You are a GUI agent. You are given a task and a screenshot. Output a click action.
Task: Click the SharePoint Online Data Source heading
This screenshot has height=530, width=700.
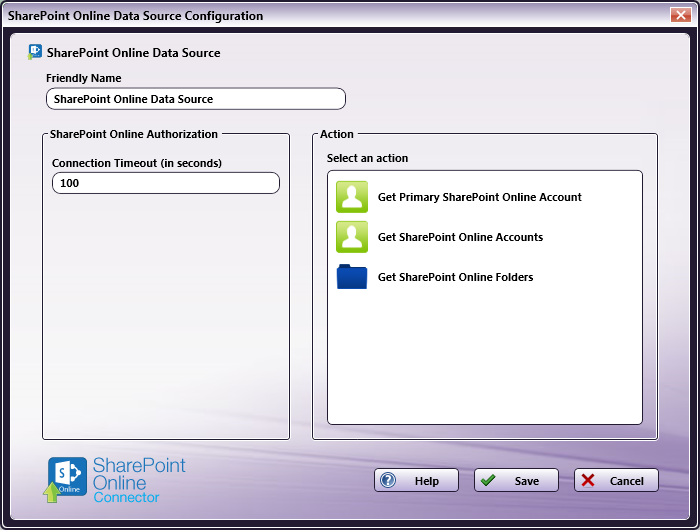click(133, 53)
